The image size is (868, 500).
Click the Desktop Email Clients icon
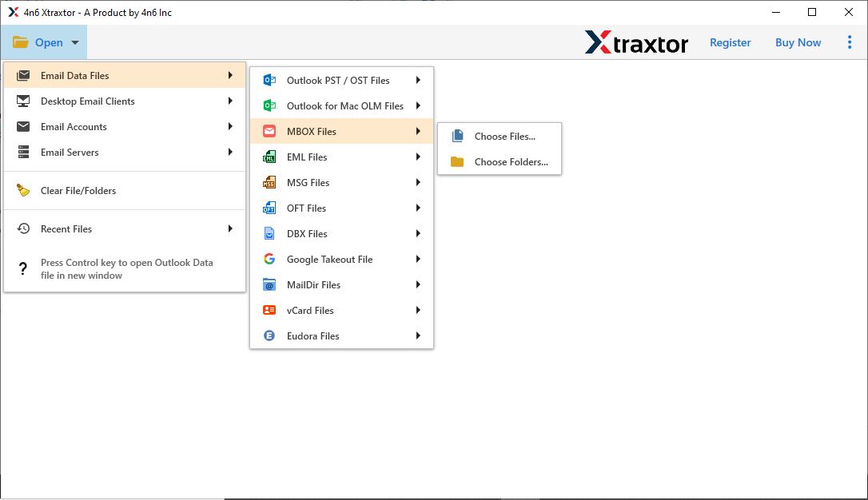[24, 101]
